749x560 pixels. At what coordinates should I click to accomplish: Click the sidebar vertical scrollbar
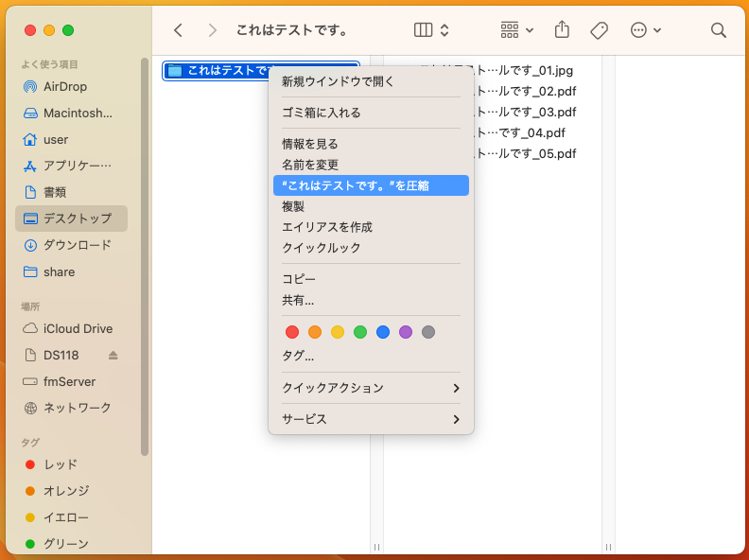[145, 256]
